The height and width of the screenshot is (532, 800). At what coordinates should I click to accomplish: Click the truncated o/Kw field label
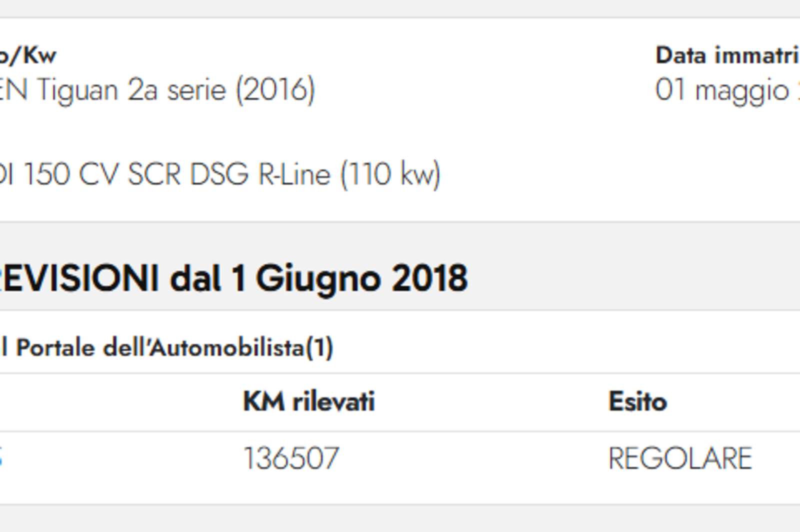(x=28, y=55)
